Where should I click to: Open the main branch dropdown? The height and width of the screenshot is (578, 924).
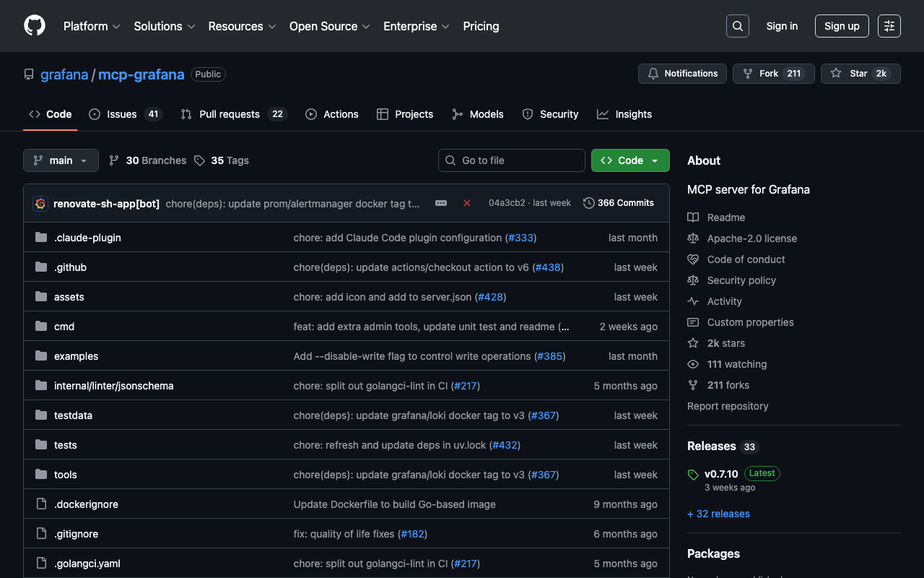tap(61, 160)
